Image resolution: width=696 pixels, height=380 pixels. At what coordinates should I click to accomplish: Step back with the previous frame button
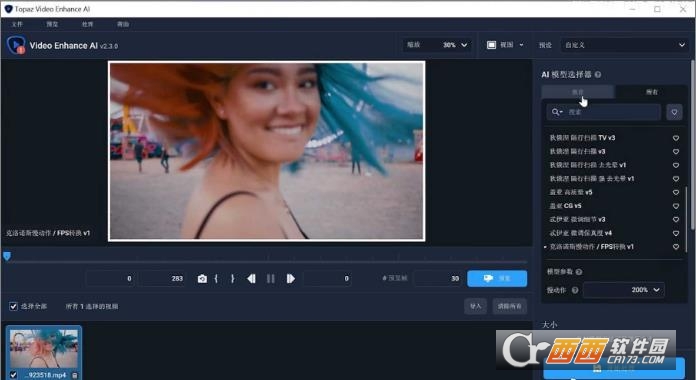click(251, 279)
